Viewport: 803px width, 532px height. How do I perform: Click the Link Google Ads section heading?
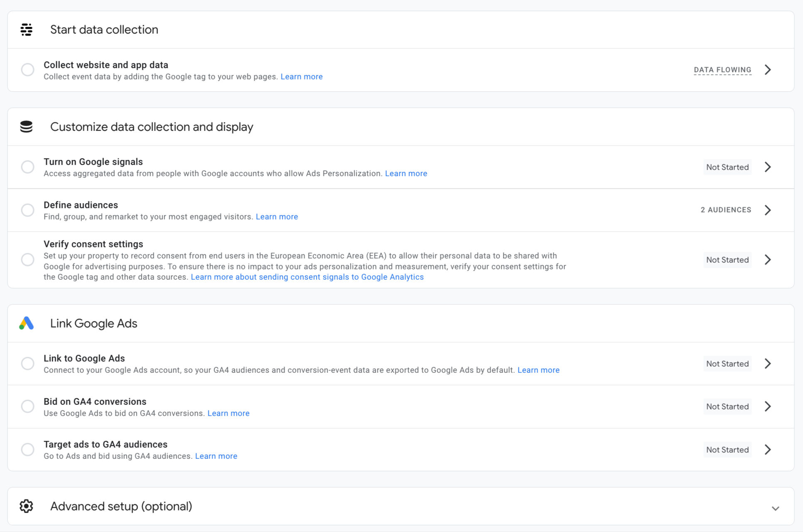pyautogui.click(x=94, y=323)
